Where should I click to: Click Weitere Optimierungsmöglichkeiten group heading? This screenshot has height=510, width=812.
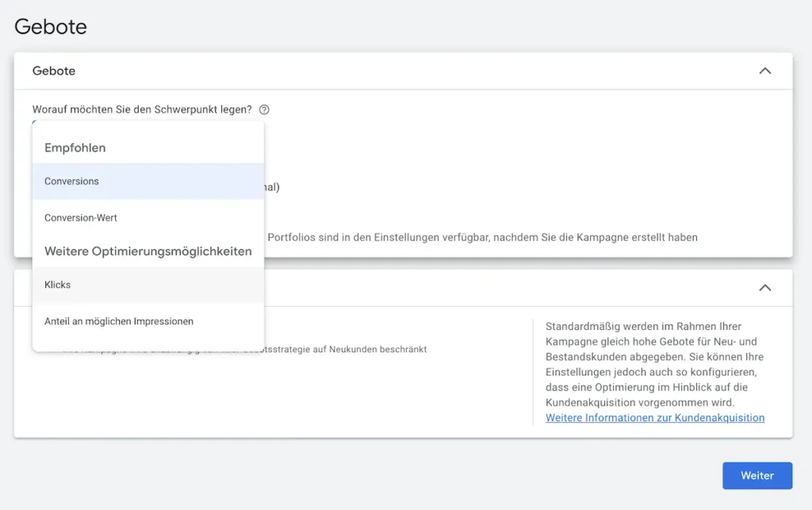[148, 251]
